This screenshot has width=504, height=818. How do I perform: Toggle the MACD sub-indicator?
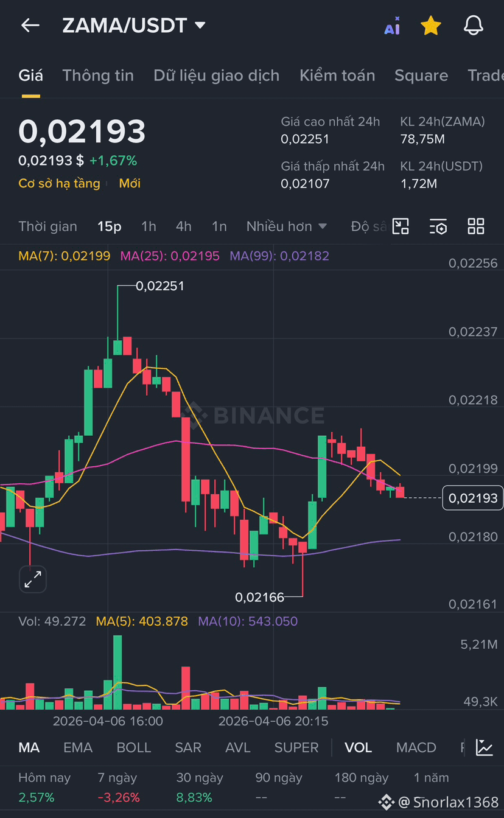coord(416,747)
